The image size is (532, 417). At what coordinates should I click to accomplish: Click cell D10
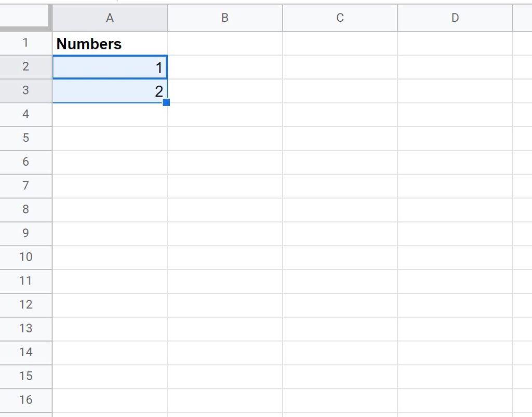455,257
